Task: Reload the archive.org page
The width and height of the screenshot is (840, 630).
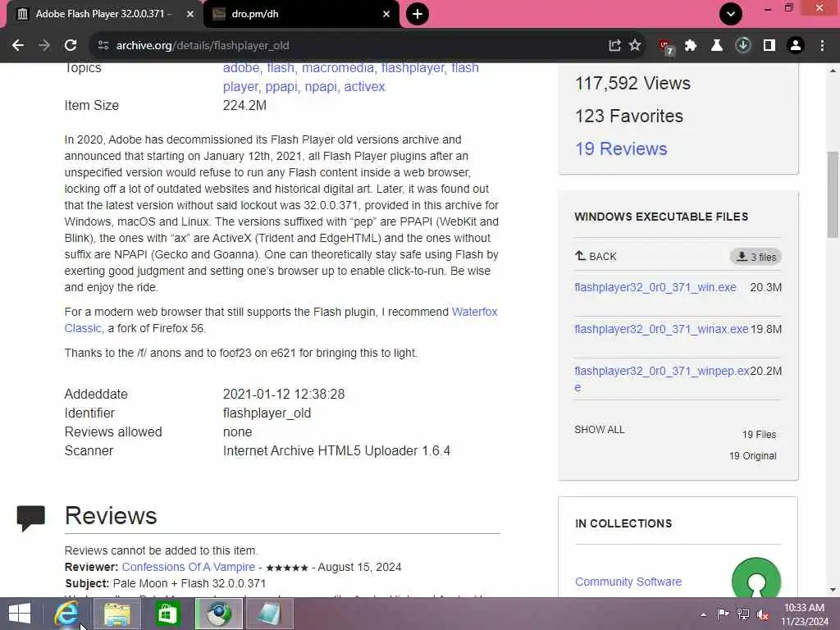Action: (x=71, y=46)
